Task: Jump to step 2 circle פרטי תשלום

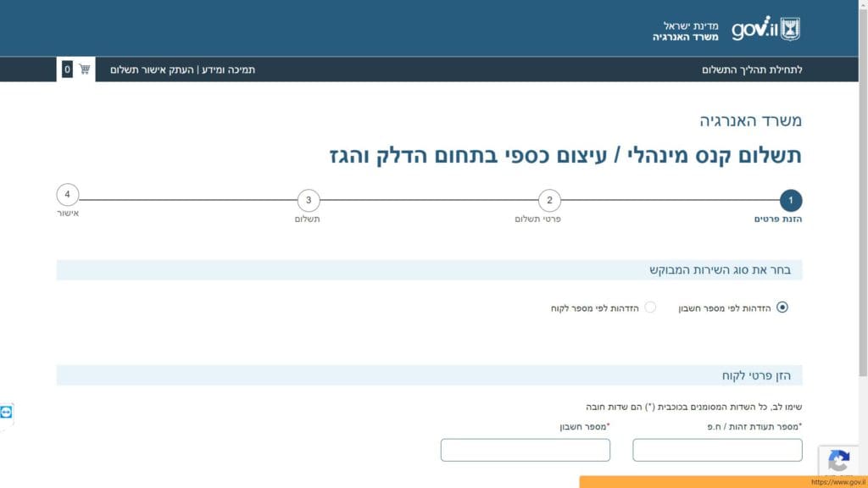Action: click(549, 201)
